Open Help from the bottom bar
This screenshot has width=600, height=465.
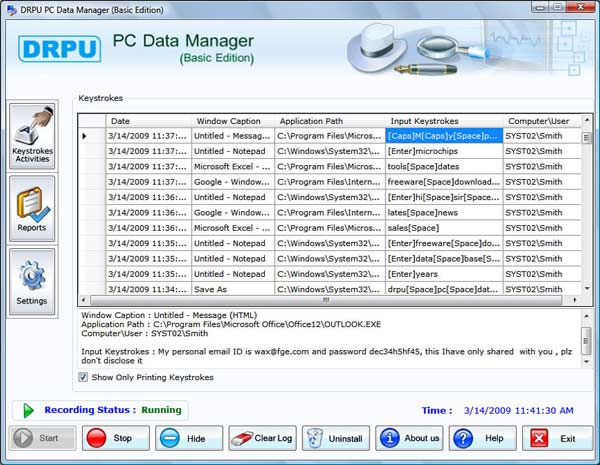click(x=483, y=438)
